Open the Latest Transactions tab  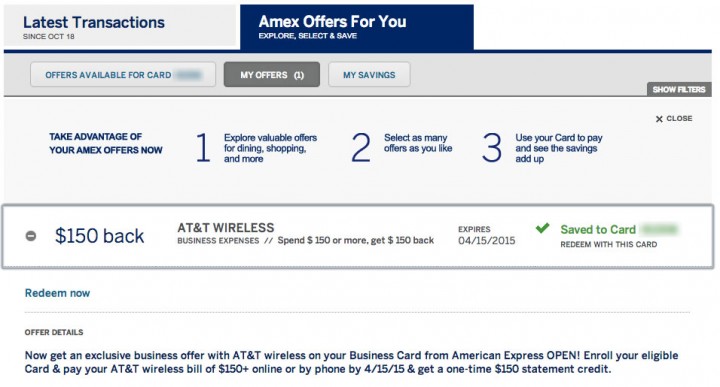(120, 26)
